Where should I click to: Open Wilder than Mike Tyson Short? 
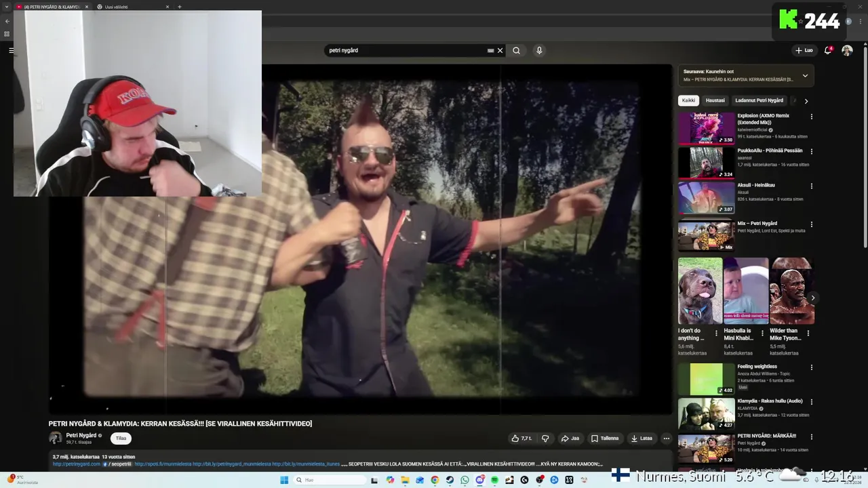pos(792,291)
